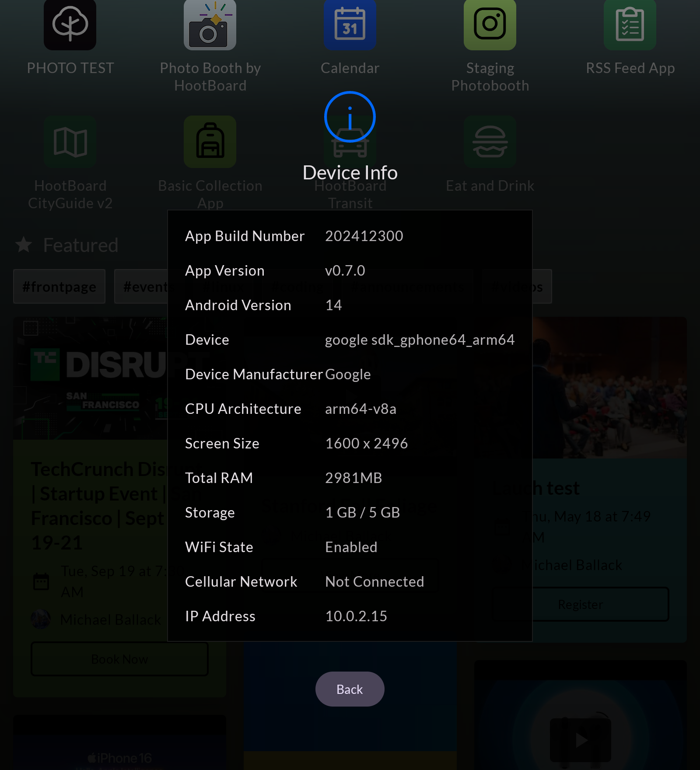Viewport: 700px width, 770px height.
Task: Click the Featured star icon
Action: [x=23, y=245]
